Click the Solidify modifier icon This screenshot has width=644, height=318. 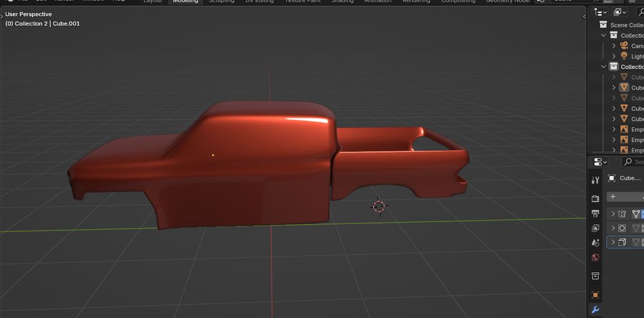pyautogui.click(x=622, y=242)
